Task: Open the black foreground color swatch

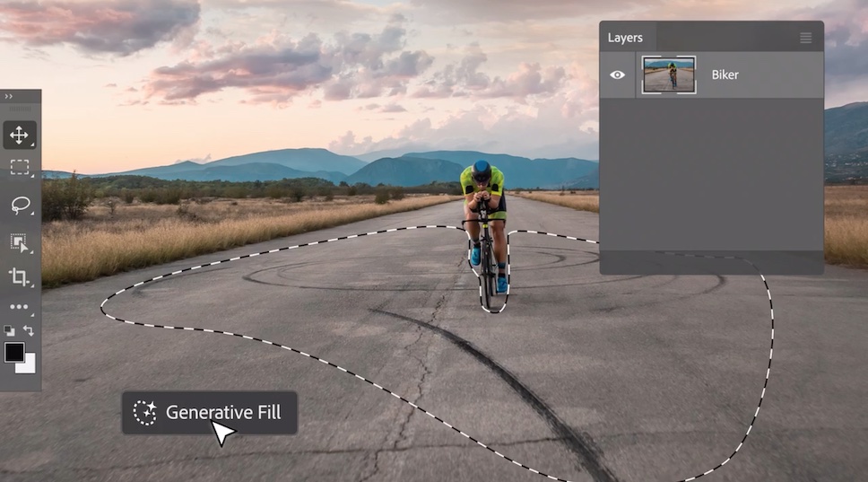Action: pos(13,352)
